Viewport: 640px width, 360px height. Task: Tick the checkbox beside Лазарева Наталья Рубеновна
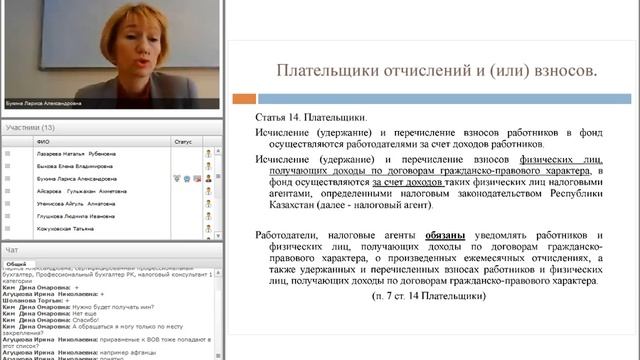coord(7,153)
